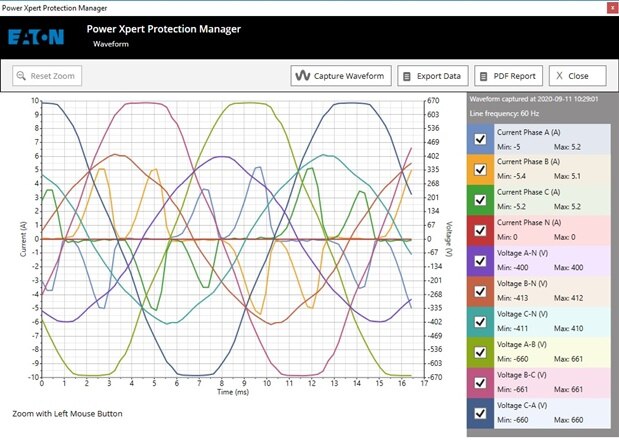
Task: Click the Line frequency: 60 Hz text
Action: 504,113
